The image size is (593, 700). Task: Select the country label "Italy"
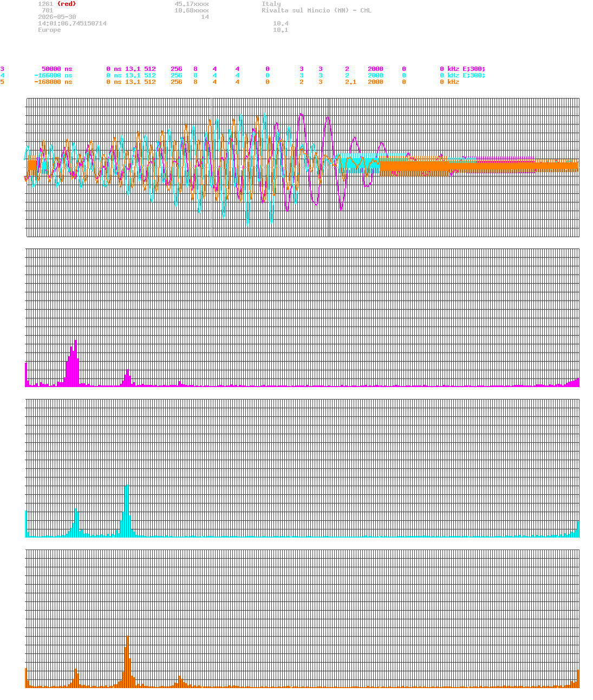[x=271, y=4]
